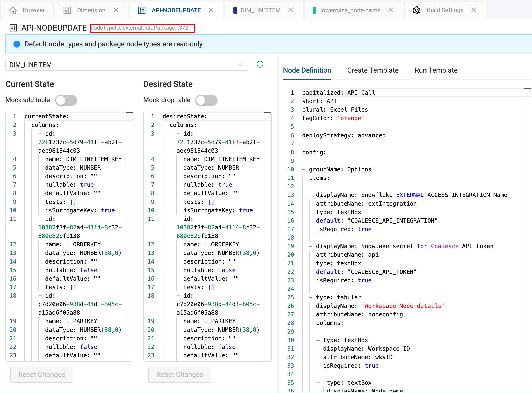Click the 'plural: Excel Files' line

coord(335,110)
